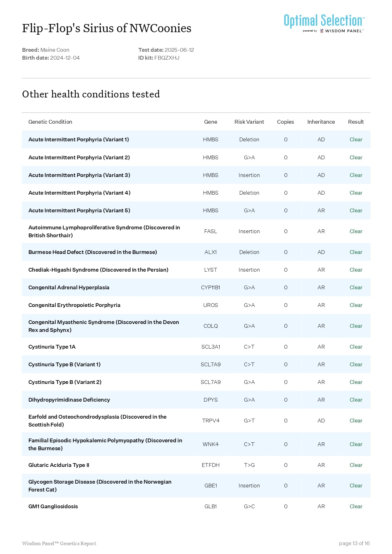Click the Risk Variant column header
The width and height of the screenshot is (392, 554).
(249, 122)
